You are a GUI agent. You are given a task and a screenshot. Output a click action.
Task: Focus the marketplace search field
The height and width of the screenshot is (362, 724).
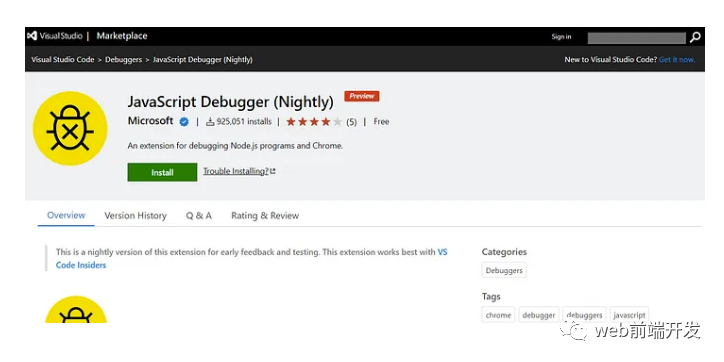pos(636,38)
